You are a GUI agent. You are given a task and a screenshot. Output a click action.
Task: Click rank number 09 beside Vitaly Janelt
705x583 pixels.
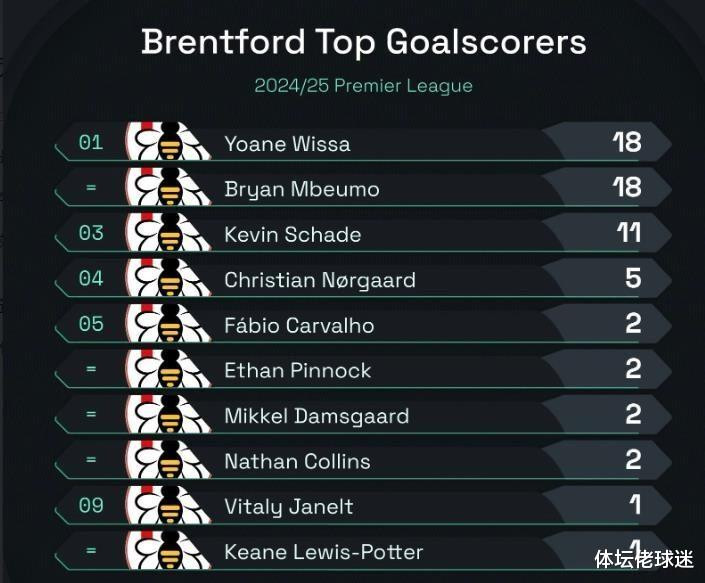91,506
